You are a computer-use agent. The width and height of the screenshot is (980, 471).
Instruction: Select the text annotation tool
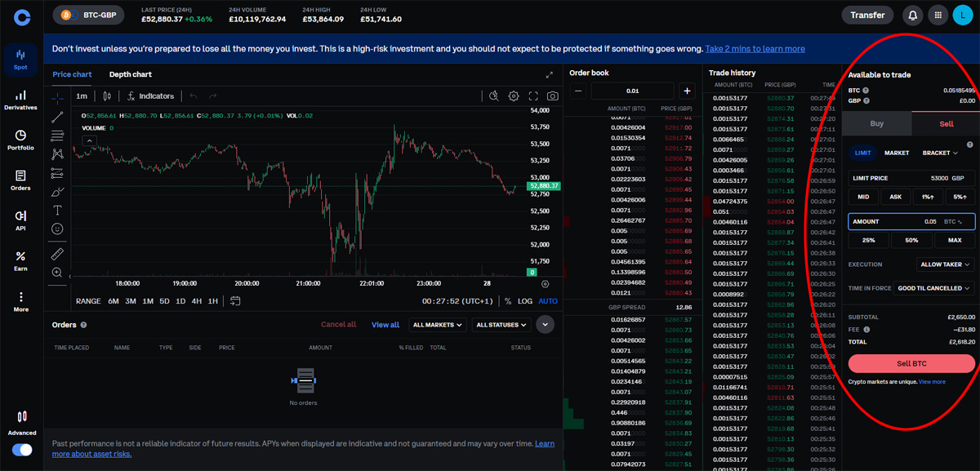[x=57, y=210]
